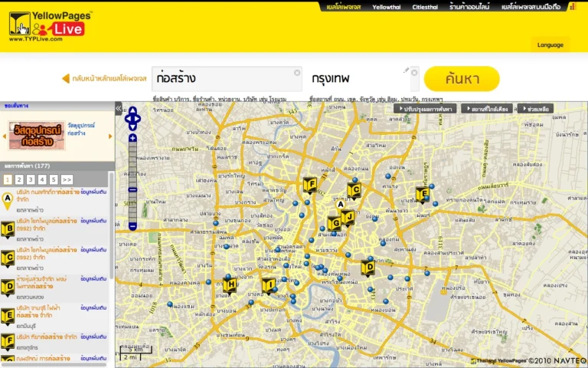Open ข้อมูลเพิ่มเติม for result D

point(93,278)
